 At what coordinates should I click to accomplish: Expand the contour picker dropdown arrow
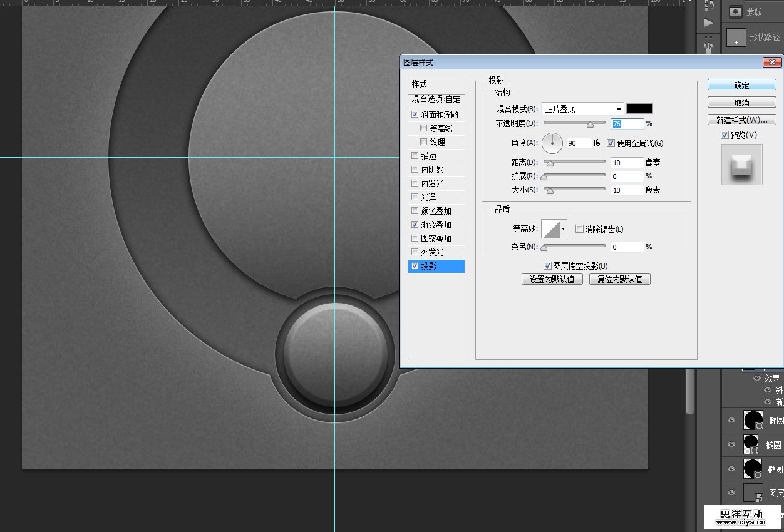[564, 229]
